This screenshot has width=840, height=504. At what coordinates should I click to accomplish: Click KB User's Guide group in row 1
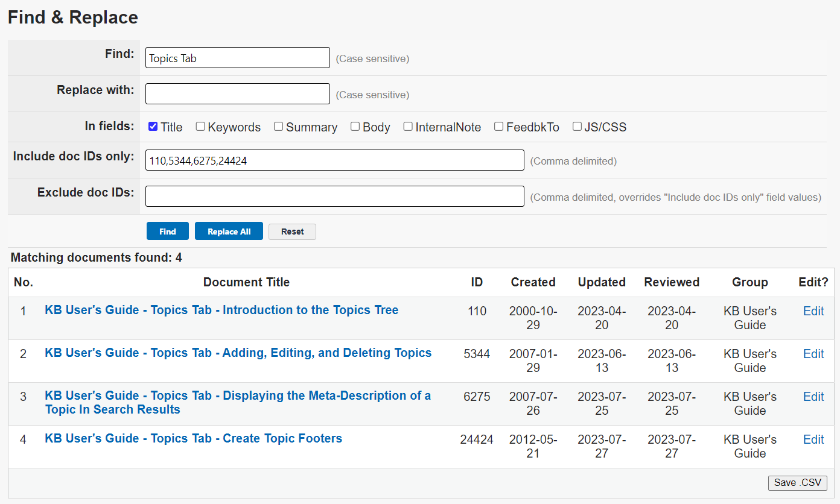750,318
